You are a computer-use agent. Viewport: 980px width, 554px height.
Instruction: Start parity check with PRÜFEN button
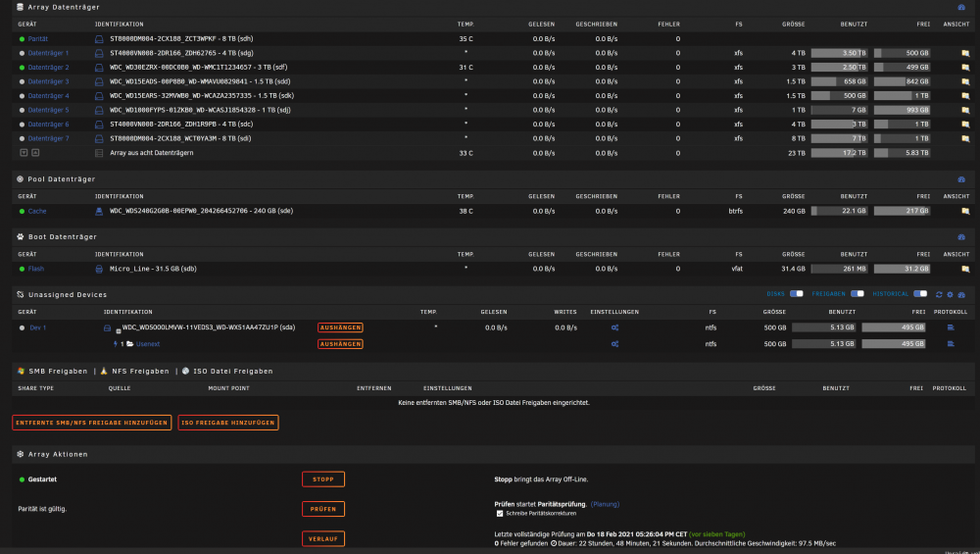pyautogui.click(x=323, y=509)
